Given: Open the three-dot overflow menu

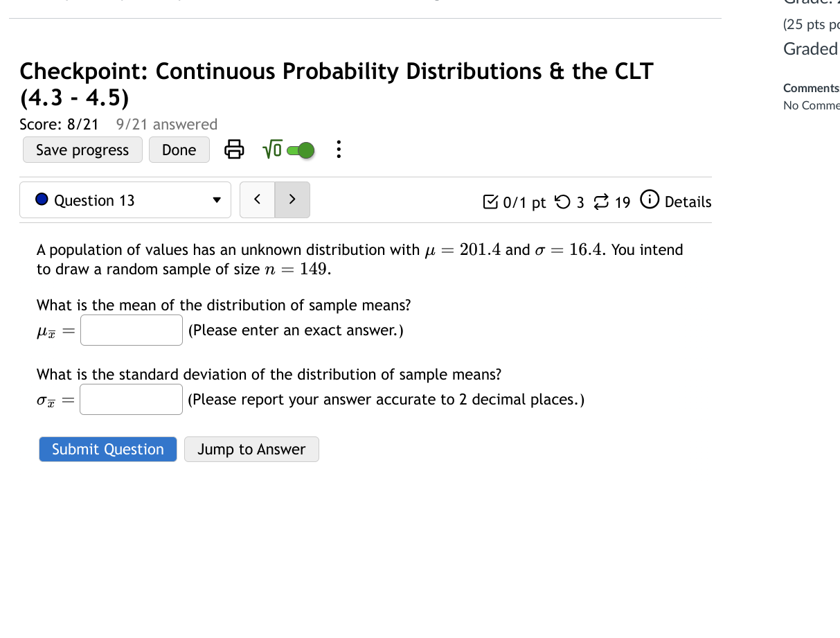Looking at the screenshot, I should point(338,150).
